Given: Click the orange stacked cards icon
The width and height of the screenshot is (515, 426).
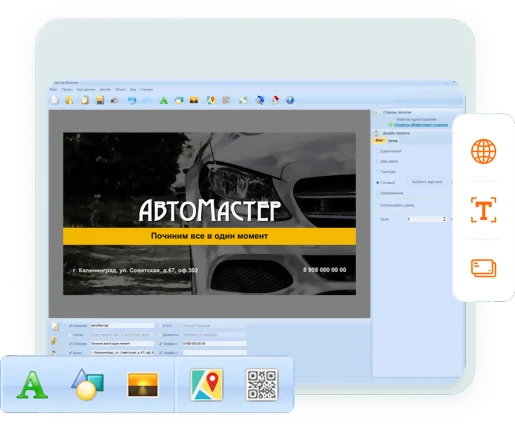Looking at the screenshot, I should [483, 268].
